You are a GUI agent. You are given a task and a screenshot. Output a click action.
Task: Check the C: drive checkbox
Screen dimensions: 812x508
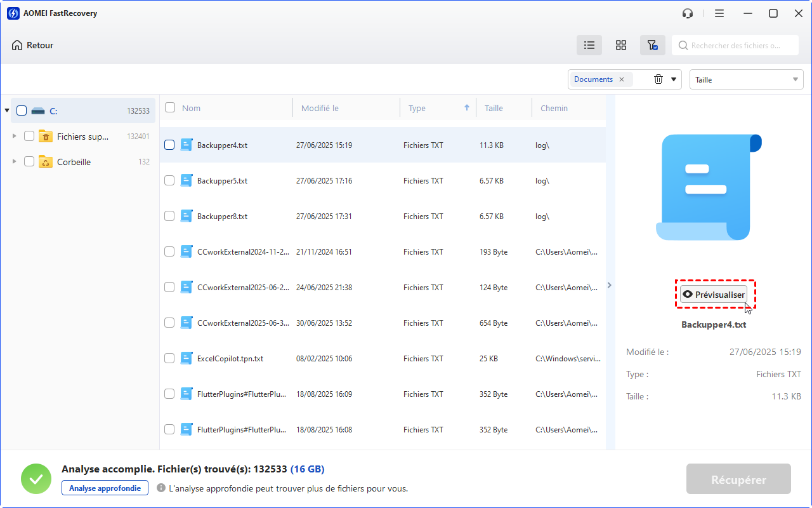click(22, 110)
